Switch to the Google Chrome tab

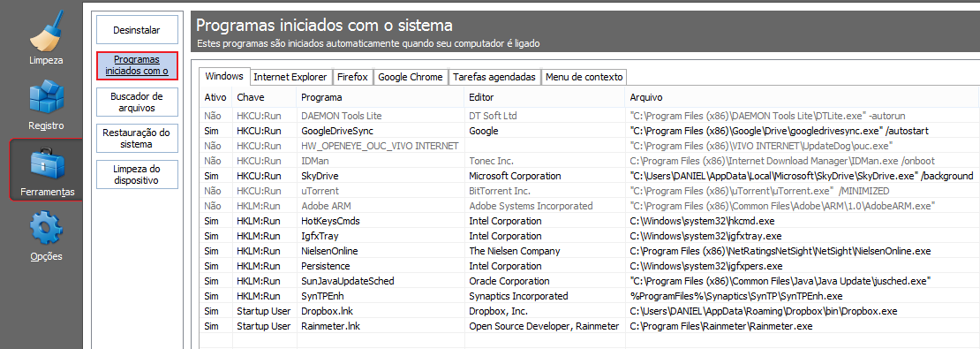pyautogui.click(x=411, y=77)
